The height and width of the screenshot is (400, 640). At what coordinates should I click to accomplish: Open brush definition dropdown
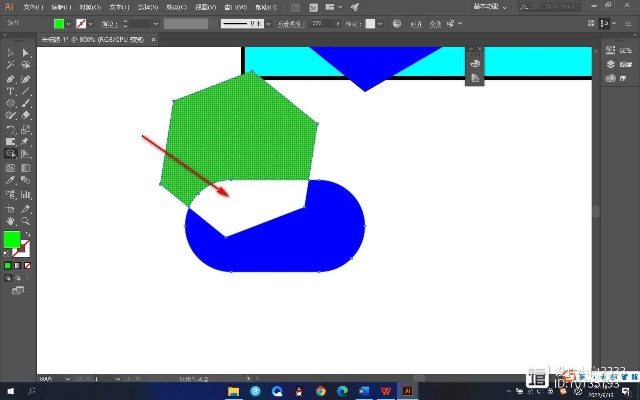tap(268, 24)
